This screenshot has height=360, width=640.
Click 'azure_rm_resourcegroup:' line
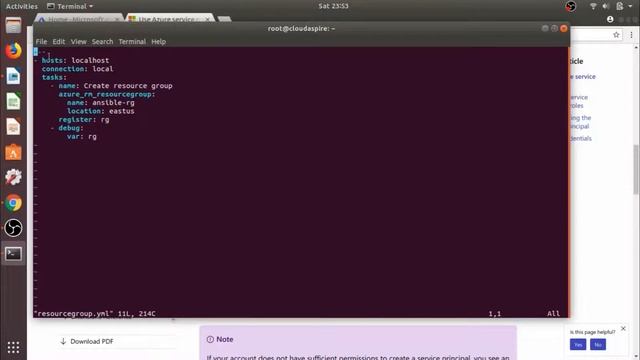pyautogui.click(x=107, y=94)
